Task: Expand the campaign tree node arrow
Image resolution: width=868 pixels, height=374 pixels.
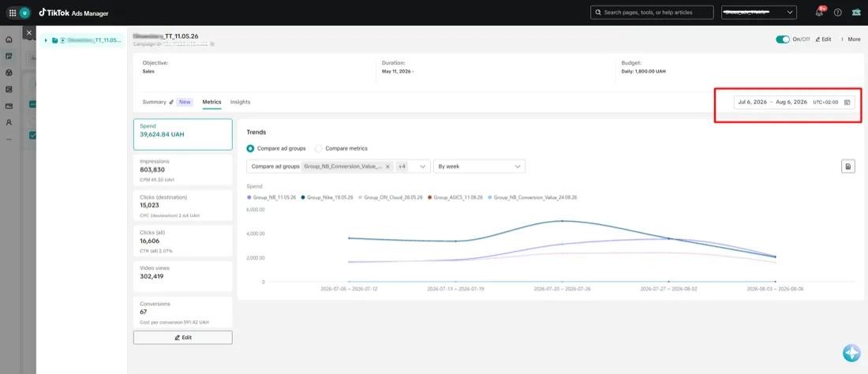Action: click(46, 40)
